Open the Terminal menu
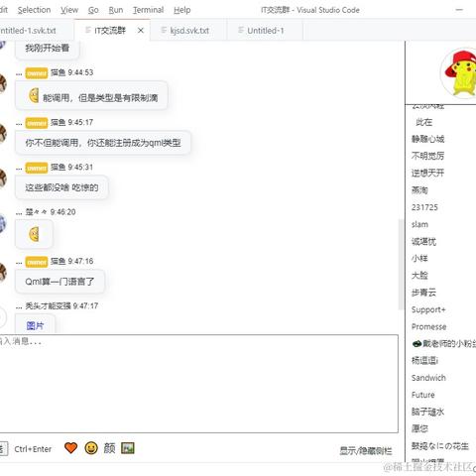 coord(148,10)
